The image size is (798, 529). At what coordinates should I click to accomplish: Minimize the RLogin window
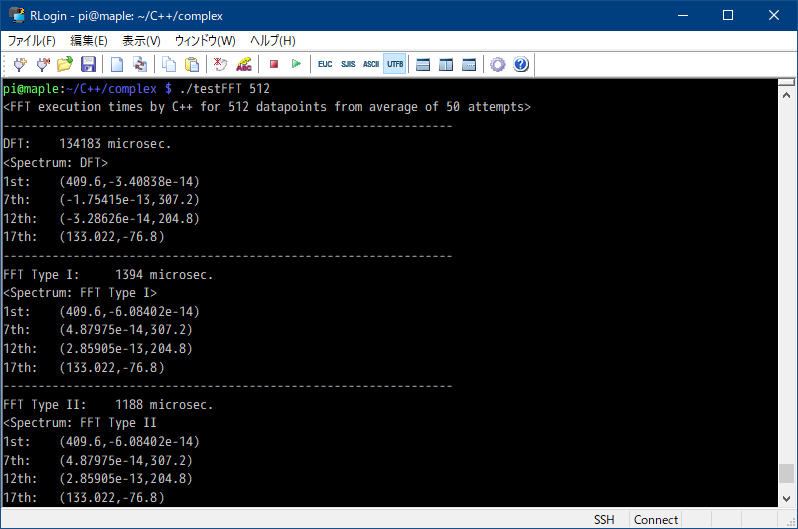[x=683, y=15]
